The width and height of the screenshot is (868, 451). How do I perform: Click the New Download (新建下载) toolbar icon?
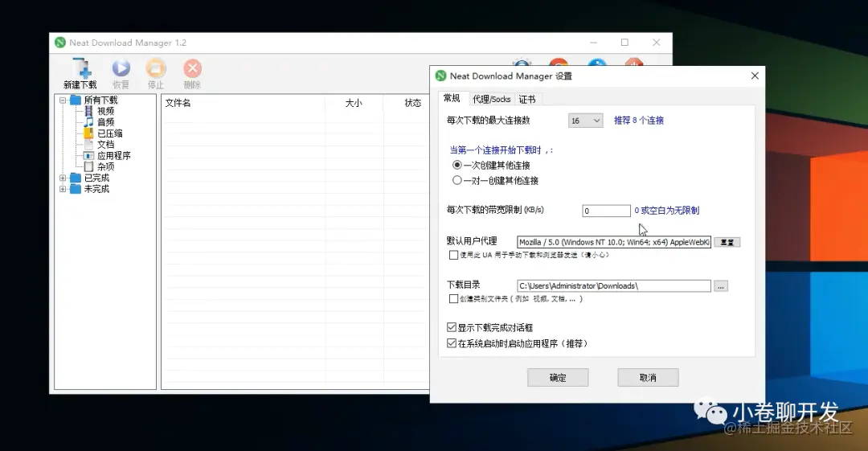click(81, 73)
